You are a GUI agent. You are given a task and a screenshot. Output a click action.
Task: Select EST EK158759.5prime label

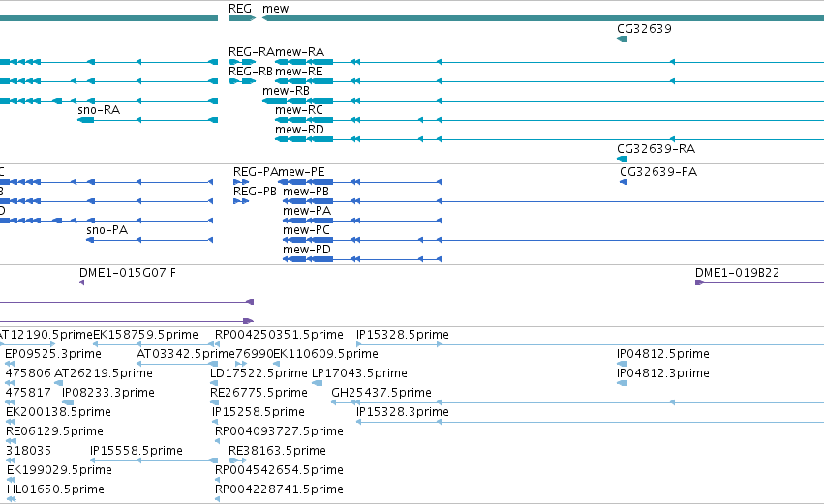click(x=145, y=335)
